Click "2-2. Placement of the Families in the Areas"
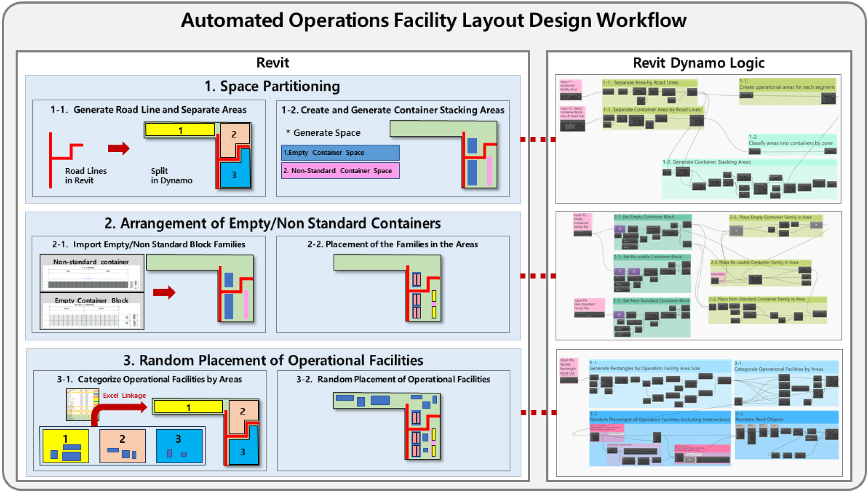The height and width of the screenshot is (493, 868). (x=392, y=244)
